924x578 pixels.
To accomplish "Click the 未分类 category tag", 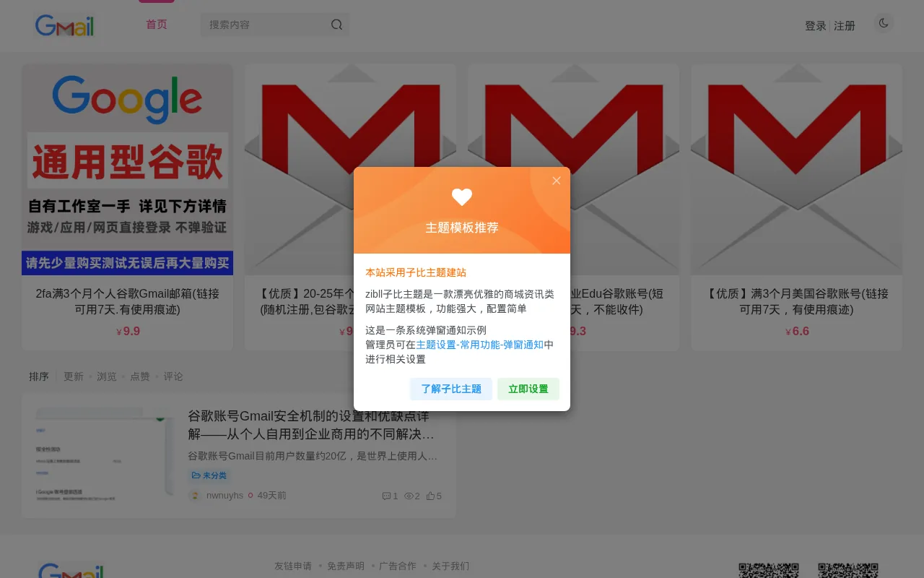I will click(209, 475).
